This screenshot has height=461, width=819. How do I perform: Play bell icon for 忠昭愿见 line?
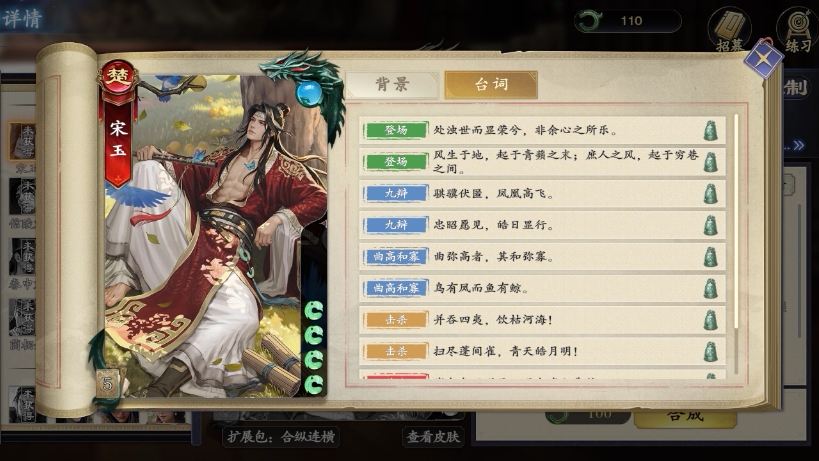click(710, 225)
